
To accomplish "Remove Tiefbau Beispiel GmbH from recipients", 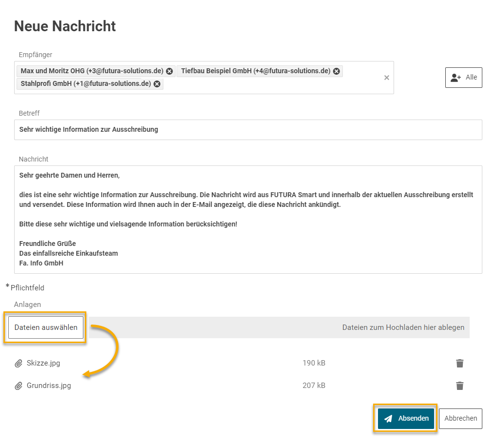I will [x=337, y=71].
